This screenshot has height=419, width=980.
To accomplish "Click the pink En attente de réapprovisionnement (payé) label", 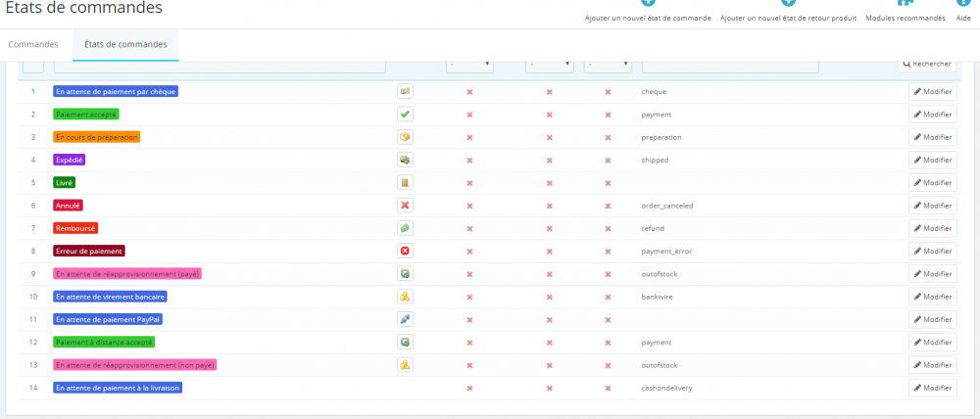I will [127, 273].
